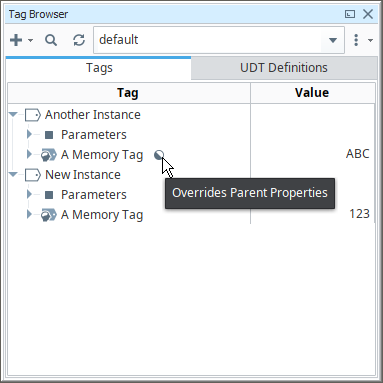Screen dimensions: 383x383
Task: Click the Value column header
Action: [x=313, y=93]
